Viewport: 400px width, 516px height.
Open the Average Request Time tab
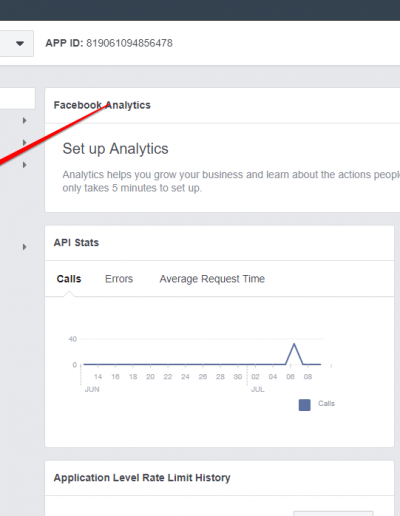212,279
